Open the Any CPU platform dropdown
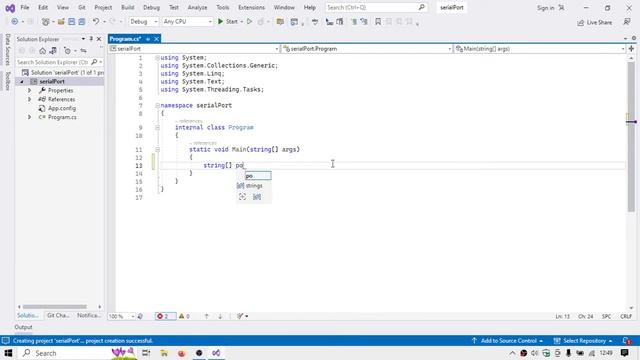Screen dimensions: 640x360 [x=187, y=22]
